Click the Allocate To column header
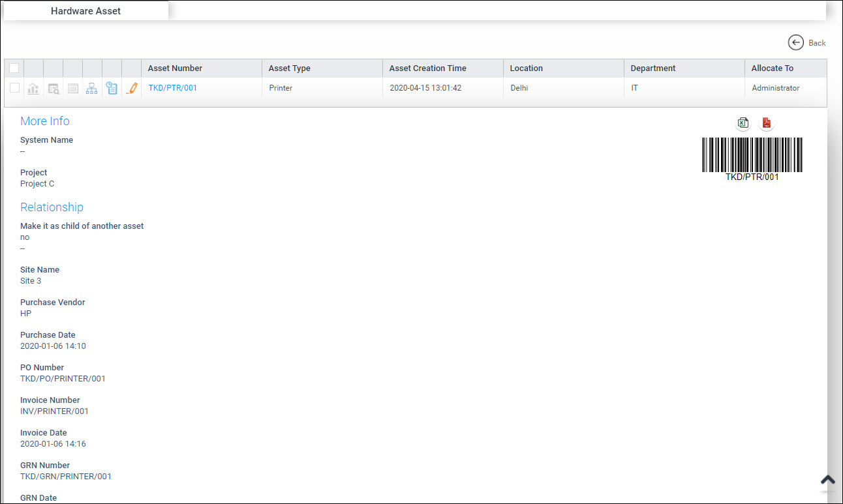 point(772,68)
